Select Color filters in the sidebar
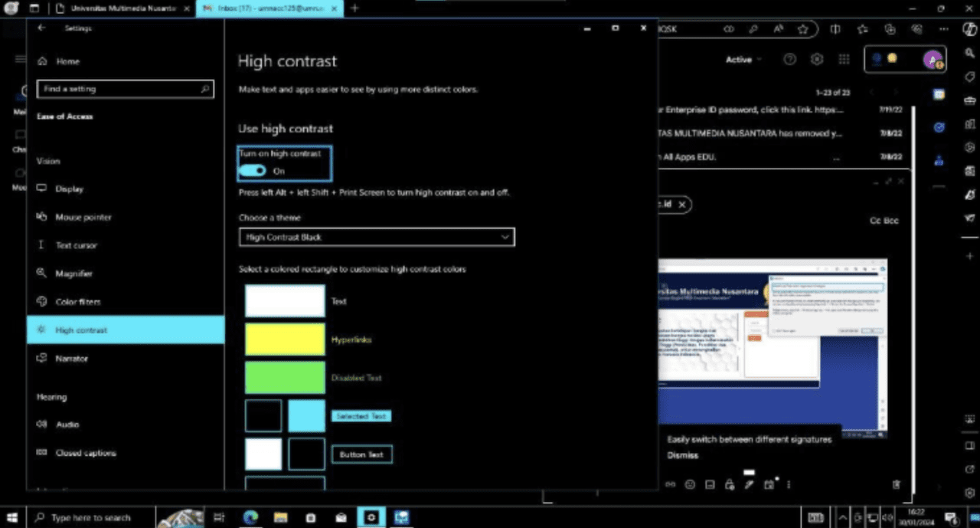 (x=77, y=302)
